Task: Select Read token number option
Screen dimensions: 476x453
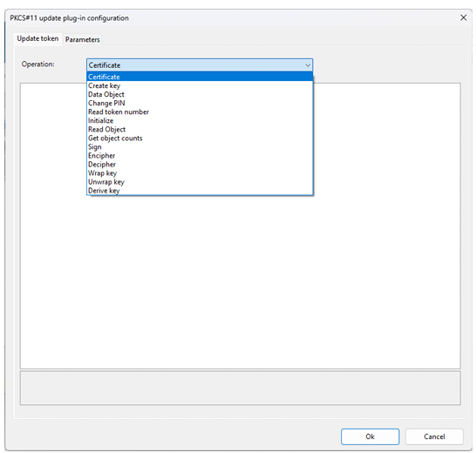Action: pyautogui.click(x=200, y=112)
